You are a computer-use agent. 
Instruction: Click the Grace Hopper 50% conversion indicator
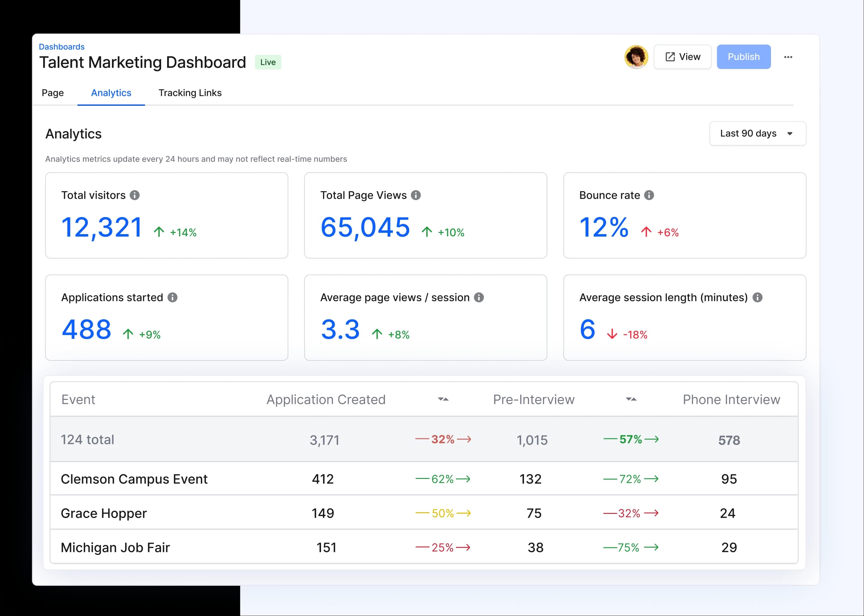click(443, 513)
